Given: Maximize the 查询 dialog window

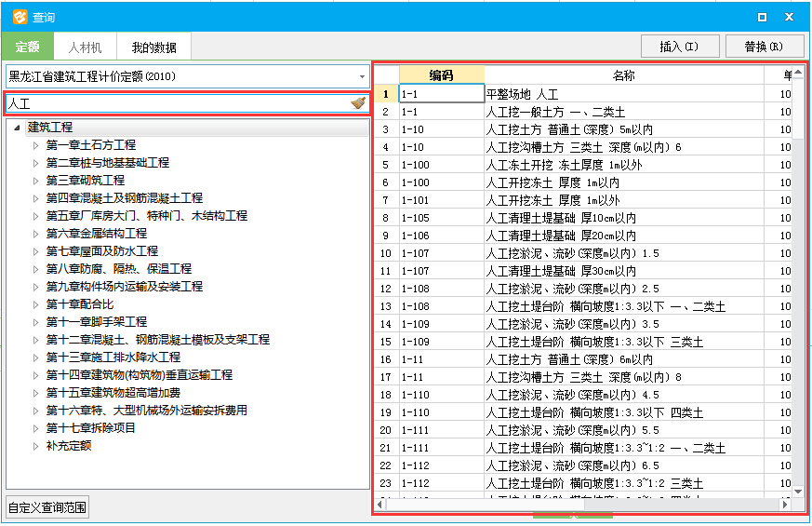Looking at the screenshot, I should (762, 17).
